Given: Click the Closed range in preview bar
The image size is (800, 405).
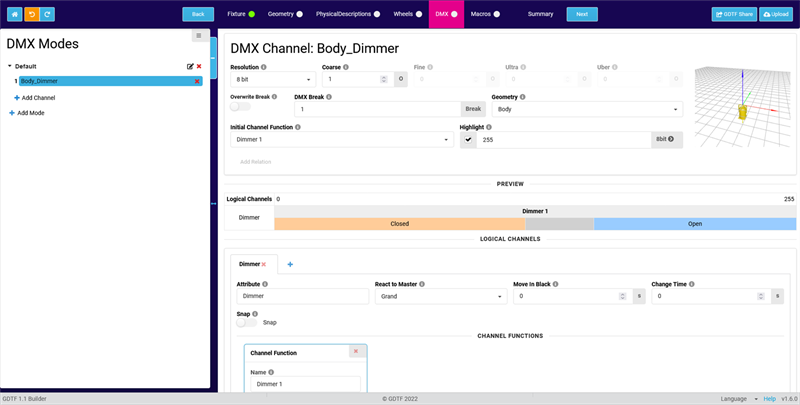Looking at the screenshot, I should (399, 224).
